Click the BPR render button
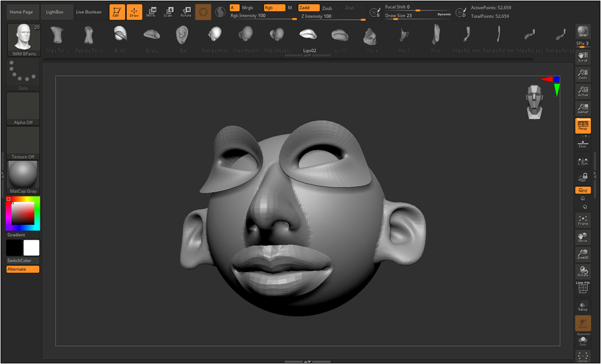601x364 pixels. 582,32
